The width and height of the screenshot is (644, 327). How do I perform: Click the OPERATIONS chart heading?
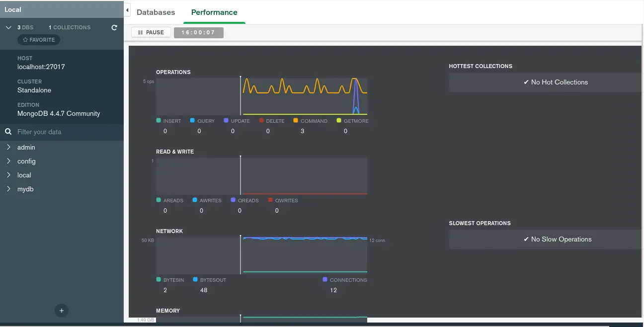[173, 72]
